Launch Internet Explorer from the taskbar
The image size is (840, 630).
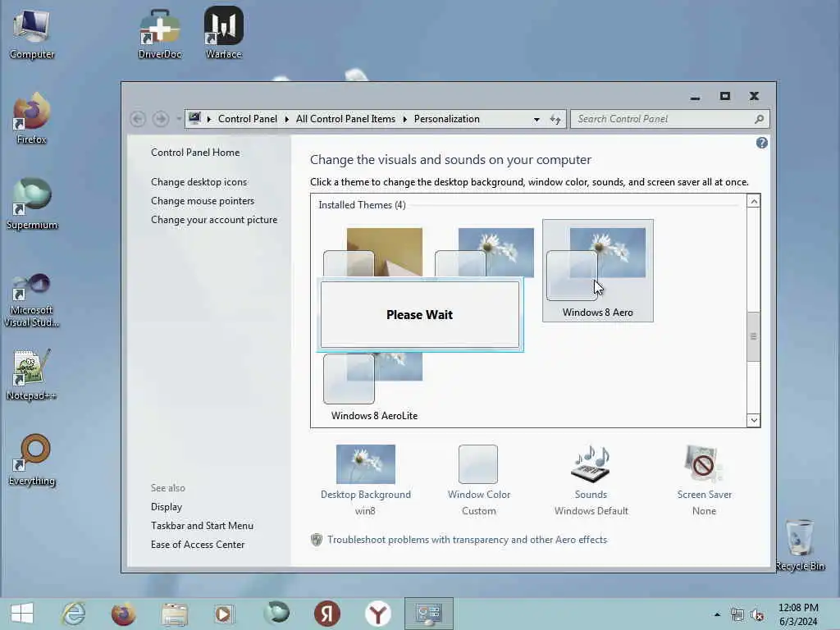tap(73, 614)
